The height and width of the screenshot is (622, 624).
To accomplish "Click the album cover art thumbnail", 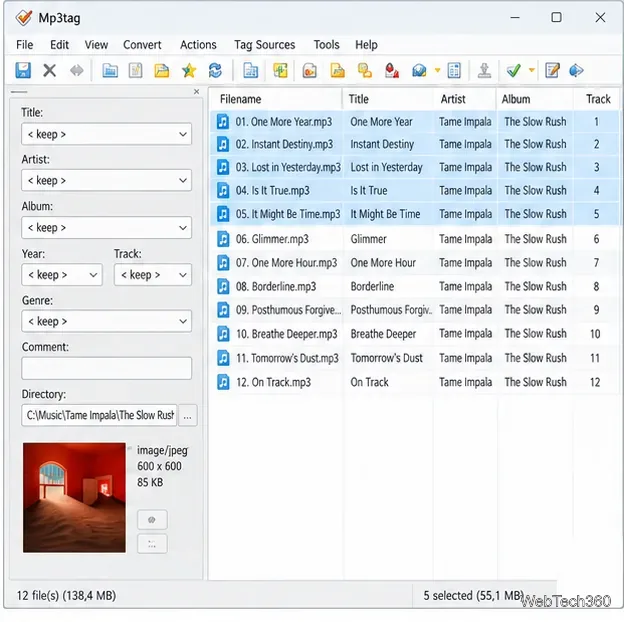I will pos(74,497).
